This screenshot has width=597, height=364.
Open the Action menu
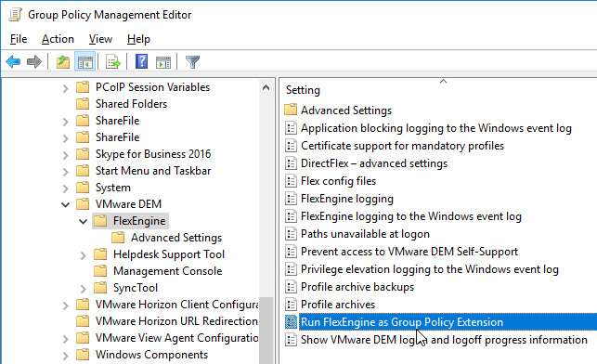[x=58, y=39]
